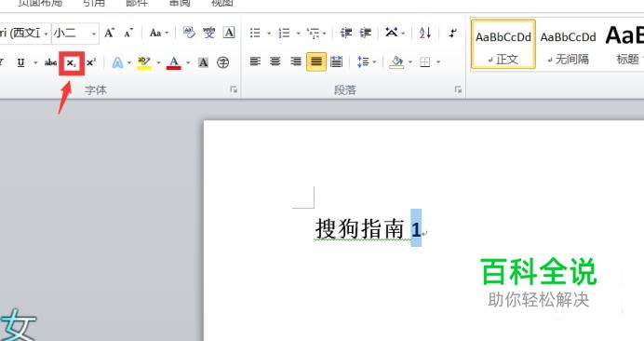Open the Phonetic Guide tool

[209, 33]
